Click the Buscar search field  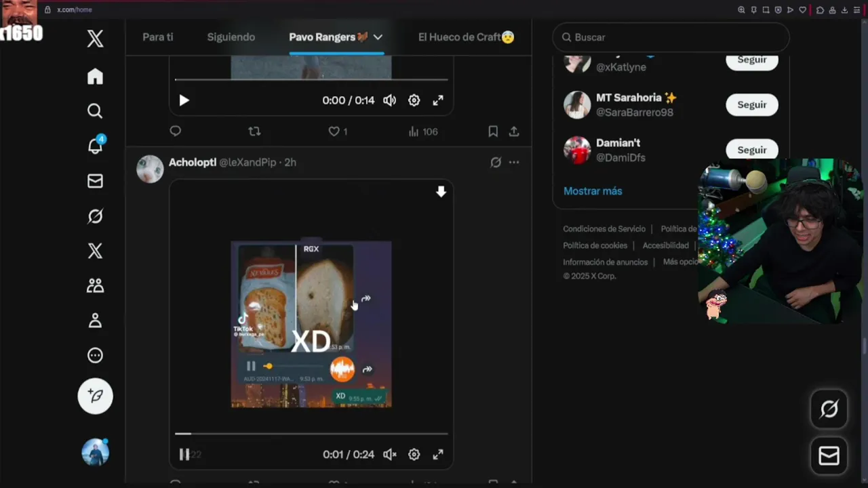(671, 37)
